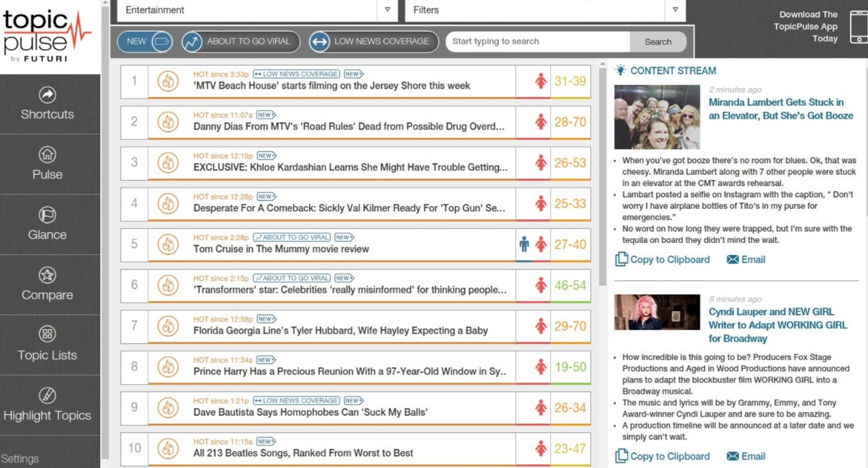Screen dimensions: 868x468
Task: Open the Compare tool
Action: (x=47, y=285)
